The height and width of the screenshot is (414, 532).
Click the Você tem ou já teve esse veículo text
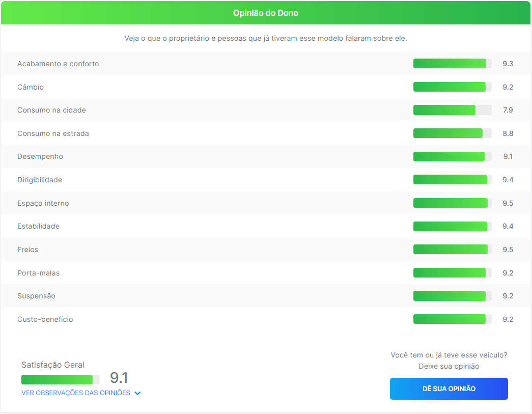pos(449,355)
